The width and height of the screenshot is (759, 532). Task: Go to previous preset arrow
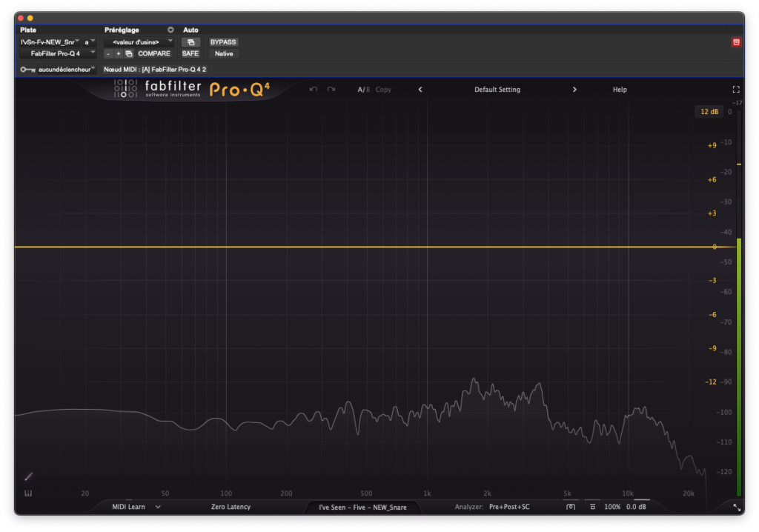pos(420,90)
